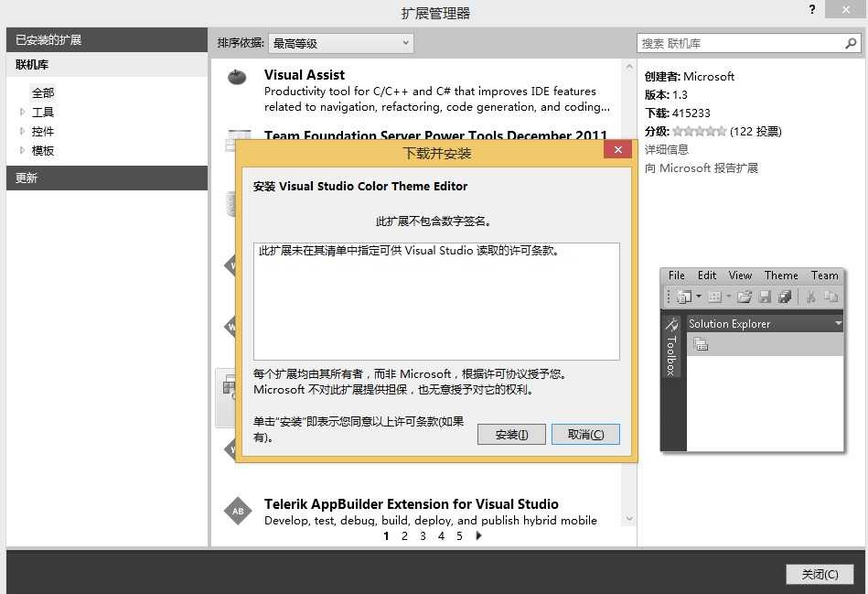Select Team Foundation Server Power Tools December 2011
The height and width of the screenshot is (594, 868).
tap(435, 135)
